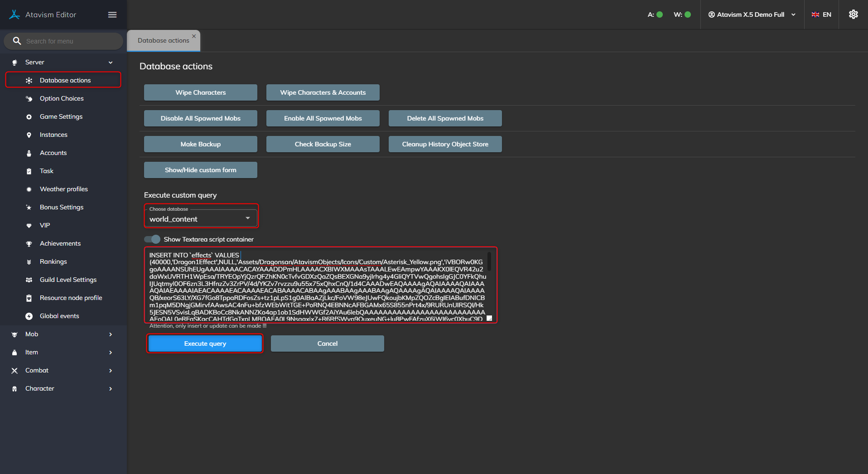Close the Database actions tab
This screenshot has width=868, height=474.
tap(194, 36)
